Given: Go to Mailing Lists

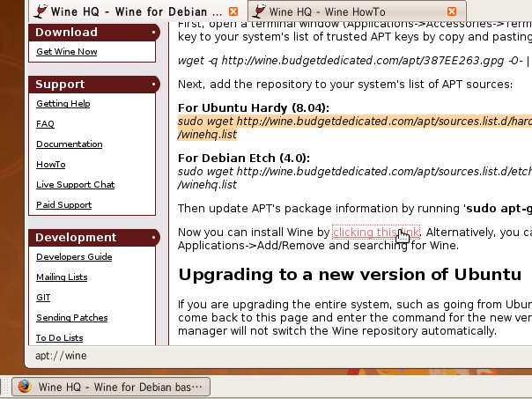Looking at the screenshot, I should [x=62, y=277].
